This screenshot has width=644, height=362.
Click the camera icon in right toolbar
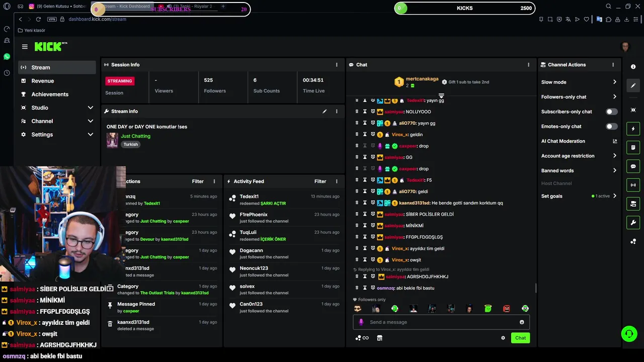tap(633, 204)
